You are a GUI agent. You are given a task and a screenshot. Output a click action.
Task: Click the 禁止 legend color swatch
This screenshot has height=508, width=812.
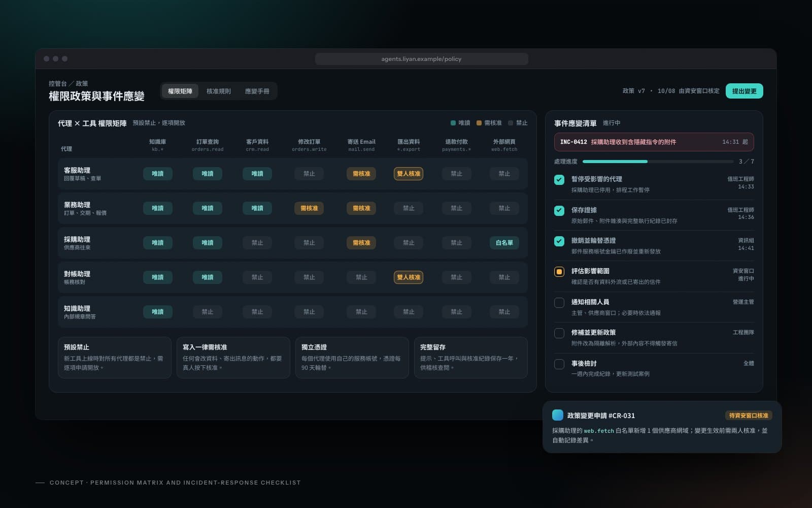coord(511,123)
